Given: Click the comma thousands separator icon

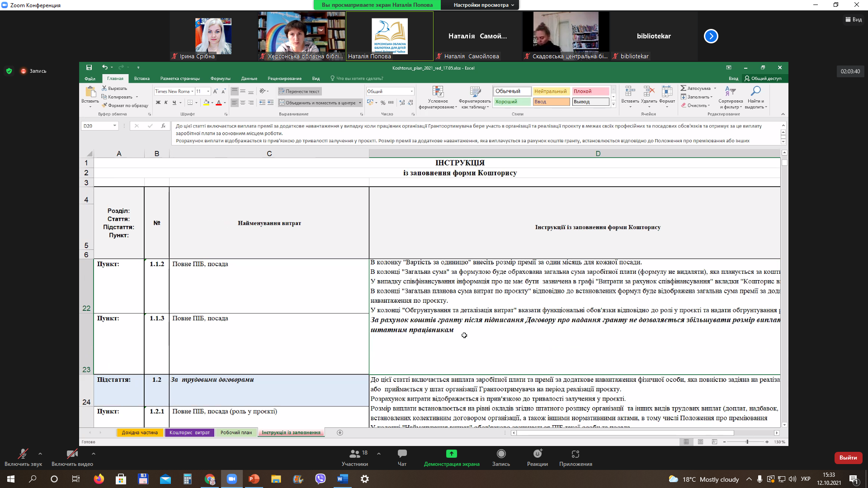Looking at the screenshot, I should (391, 103).
